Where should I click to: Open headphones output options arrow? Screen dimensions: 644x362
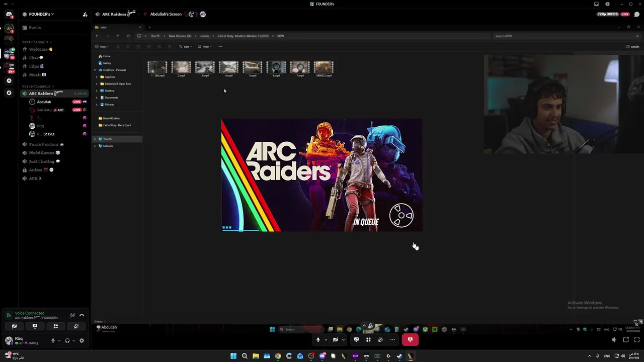(x=73, y=340)
